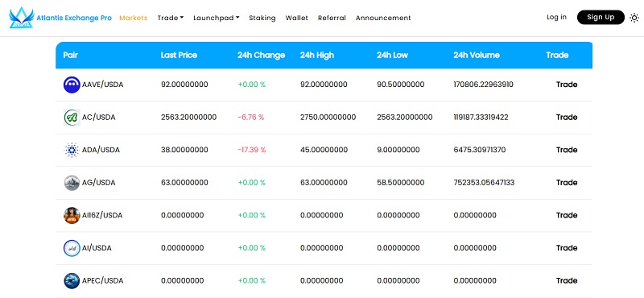Click the Log in link
The image size is (644, 298).
(556, 17)
